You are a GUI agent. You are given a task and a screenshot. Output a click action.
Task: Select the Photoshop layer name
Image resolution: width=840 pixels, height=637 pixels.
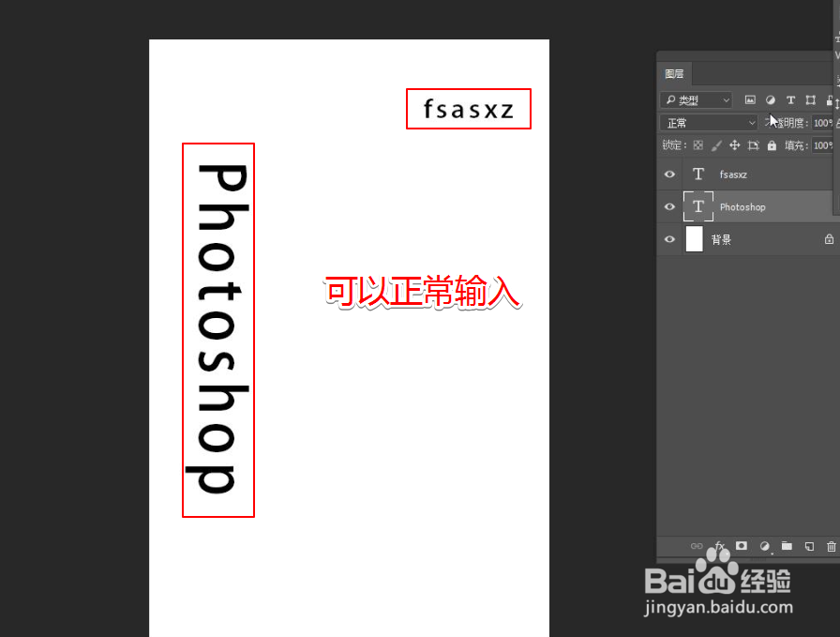(742, 207)
